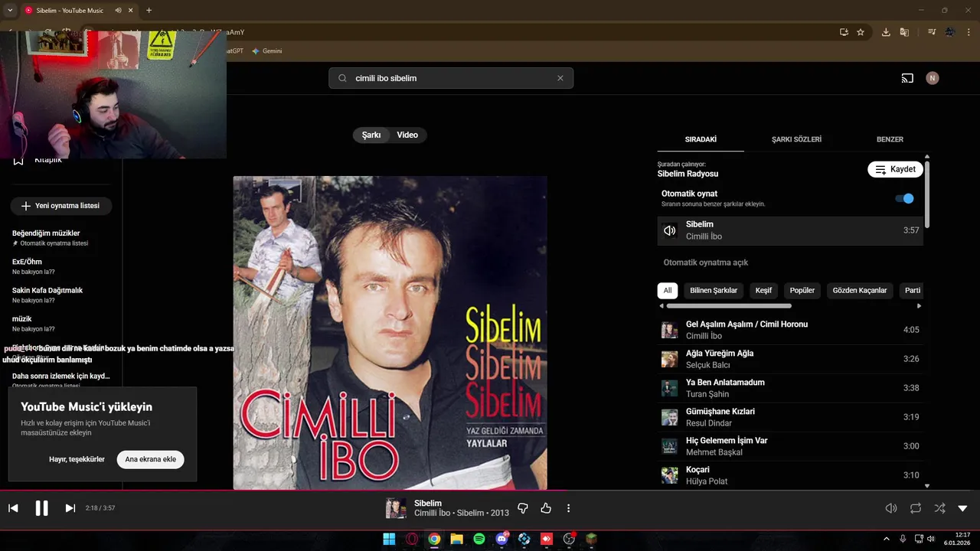
Task: Click the Yeni oynatma listesi button
Action: 60,206
